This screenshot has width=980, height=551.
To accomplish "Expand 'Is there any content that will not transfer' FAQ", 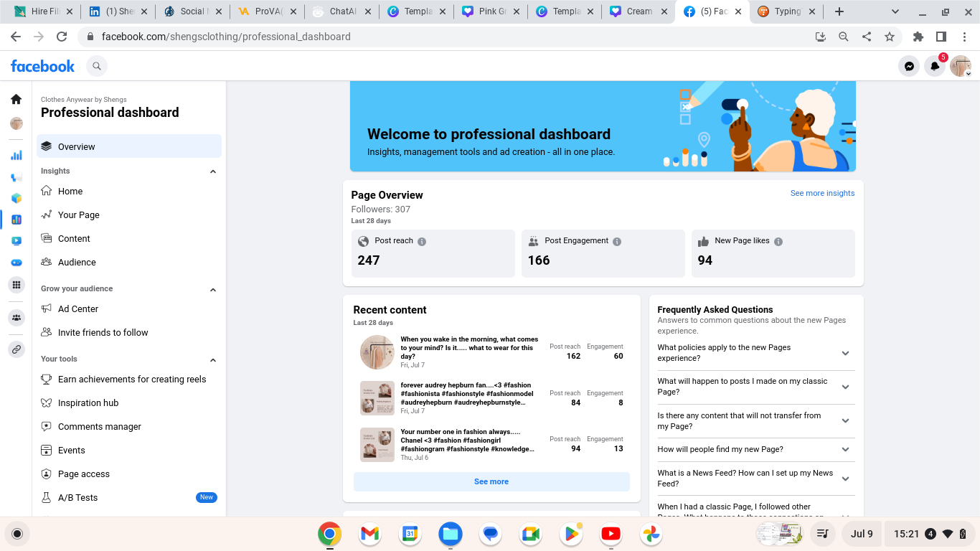I will click(x=845, y=420).
